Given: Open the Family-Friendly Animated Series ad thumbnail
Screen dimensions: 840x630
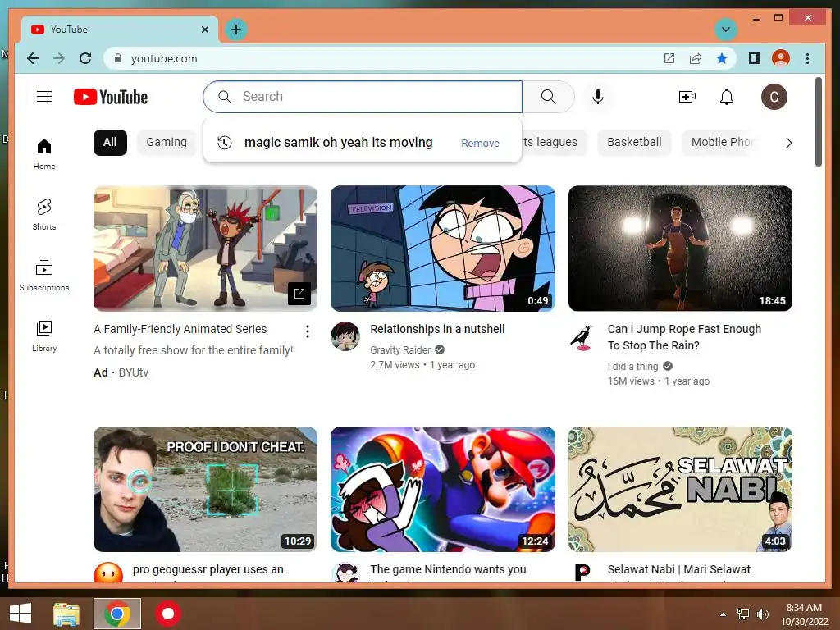Looking at the screenshot, I should (x=205, y=248).
